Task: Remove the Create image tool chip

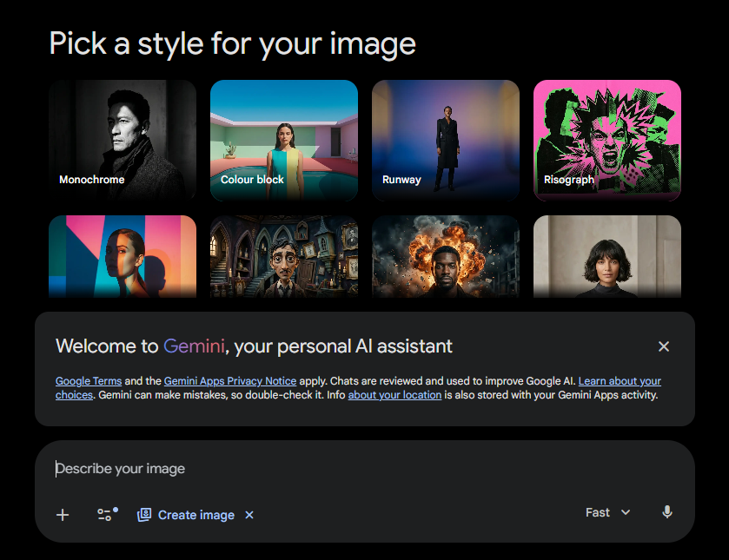Action: point(249,515)
